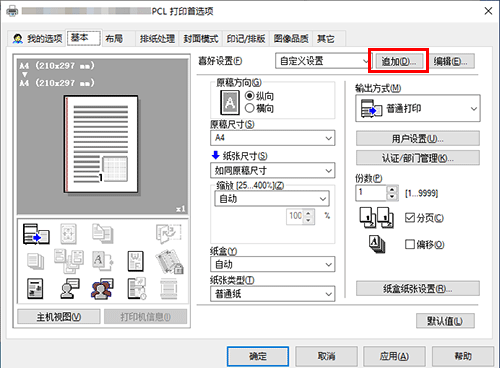Enable the 偏移 offset checkbox

click(x=410, y=244)
